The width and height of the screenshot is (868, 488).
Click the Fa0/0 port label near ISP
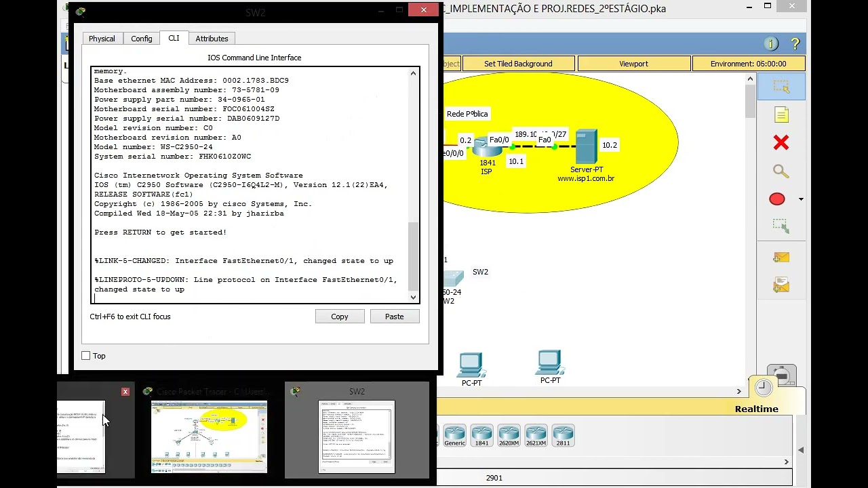[x=499, y=140]
